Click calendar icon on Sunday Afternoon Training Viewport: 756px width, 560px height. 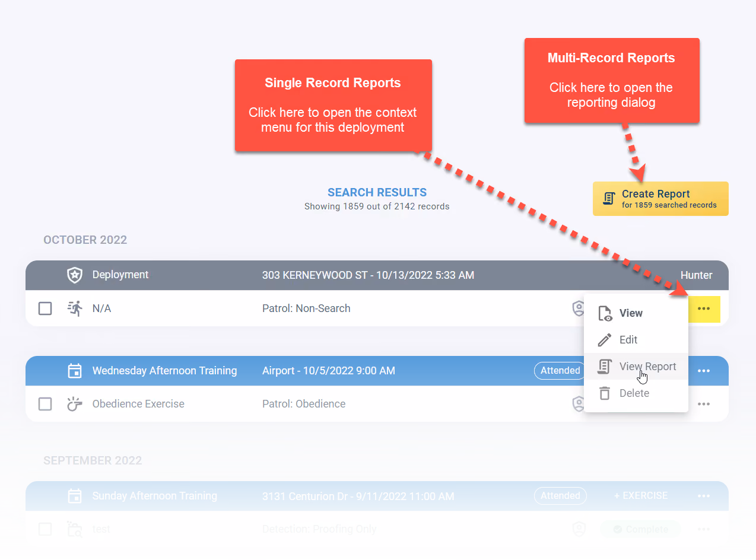75,497
